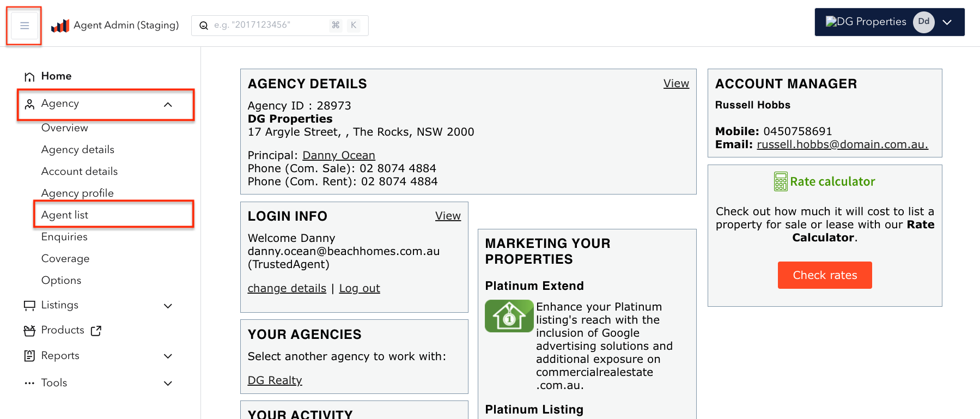Image resolution: width=980 pixels, height=419 pixels.
Task: Expand the Listings menu section
Action: coord(168,306)
